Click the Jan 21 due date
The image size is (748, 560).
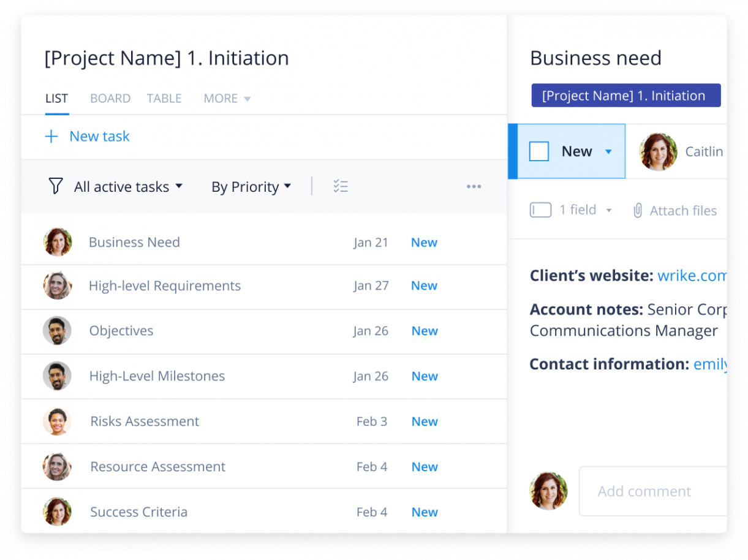pos(371,243)
